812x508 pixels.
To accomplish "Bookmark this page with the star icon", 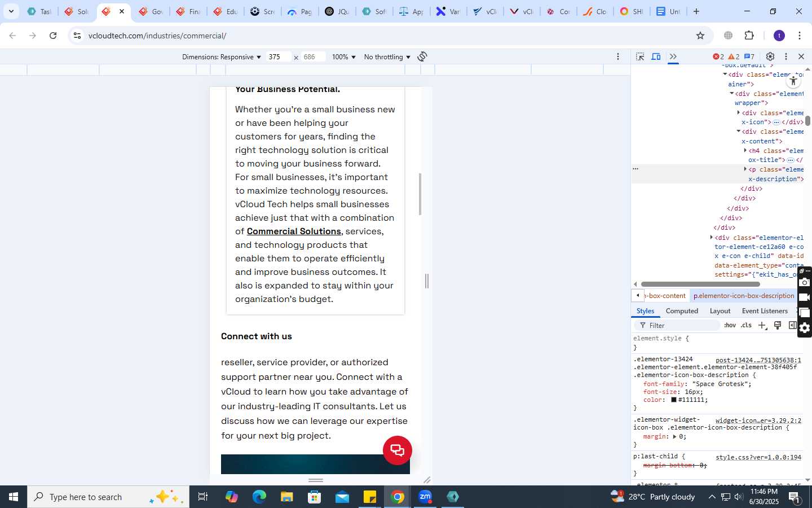I will (700, 36).
